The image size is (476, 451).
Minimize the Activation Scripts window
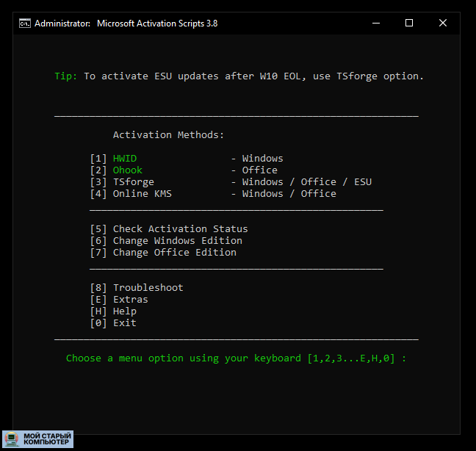click(x=376, y=23)
